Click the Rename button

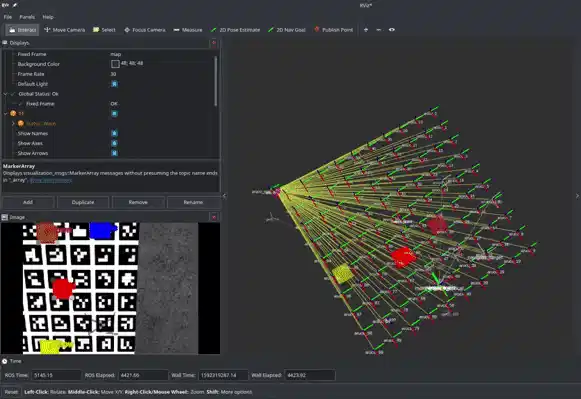pyautogui.click(x=193, y=202)
